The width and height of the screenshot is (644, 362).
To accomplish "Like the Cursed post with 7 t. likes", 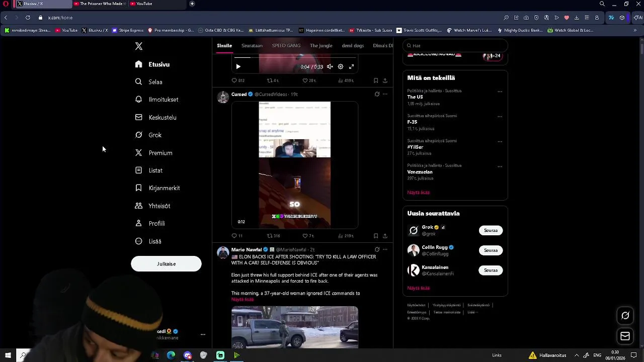I will [x=308, y=236].
